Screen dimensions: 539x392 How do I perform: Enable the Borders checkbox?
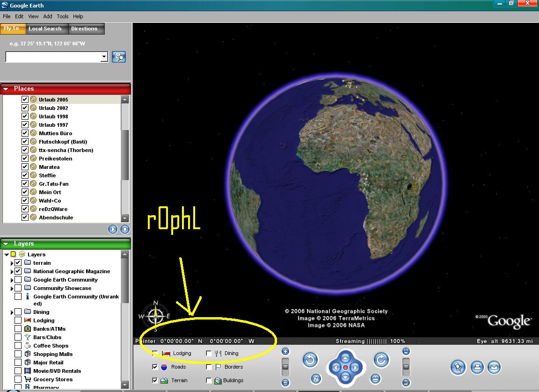pyautogui.click(x=209, y=367)
